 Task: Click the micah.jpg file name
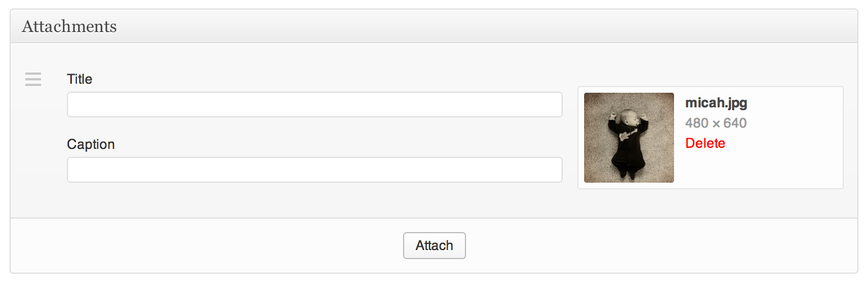[x=716, y=103]
